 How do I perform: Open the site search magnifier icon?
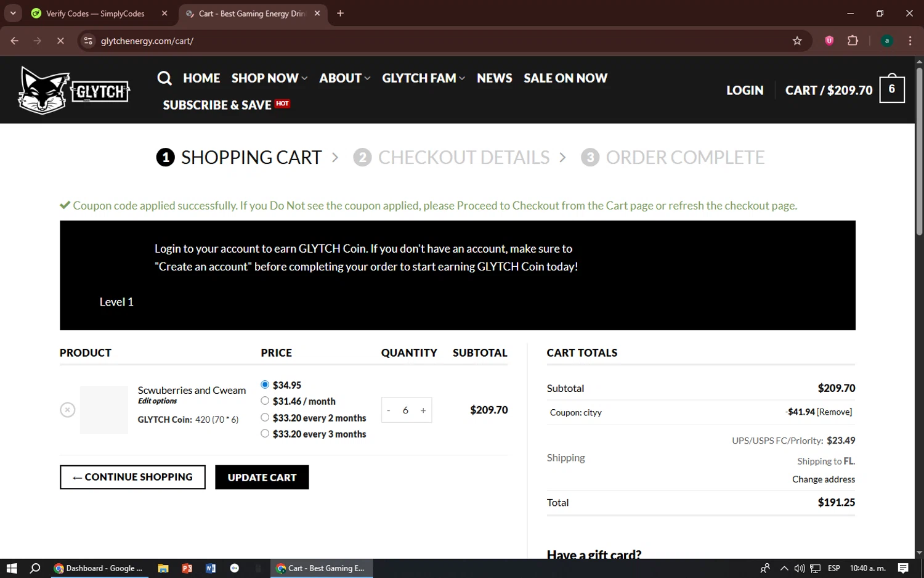[x=164, y=78]
